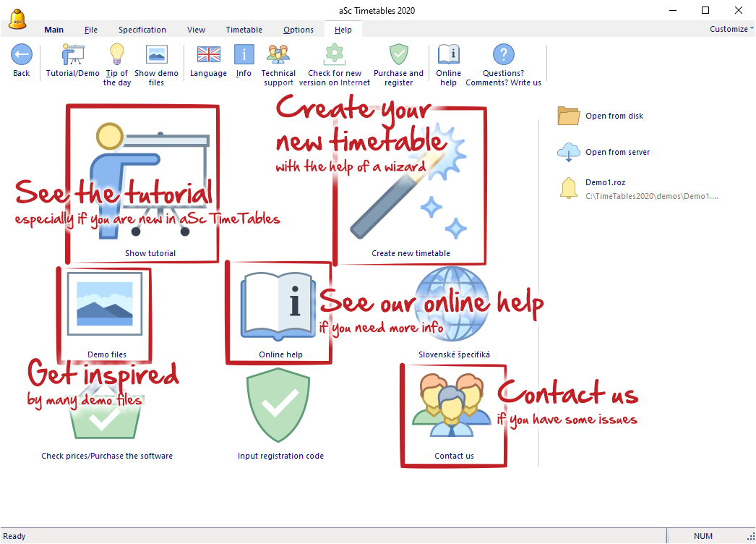756x544 pixels.
Task: Check for new version on Internet
Action: [335, 54]
